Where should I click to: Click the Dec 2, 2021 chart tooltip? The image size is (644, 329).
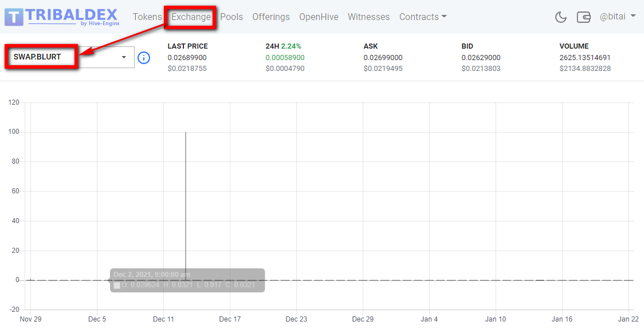coord(187,280)
